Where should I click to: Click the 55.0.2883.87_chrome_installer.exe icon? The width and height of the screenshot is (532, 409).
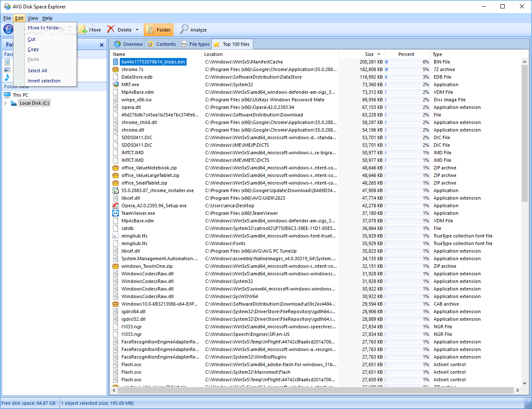116,190
